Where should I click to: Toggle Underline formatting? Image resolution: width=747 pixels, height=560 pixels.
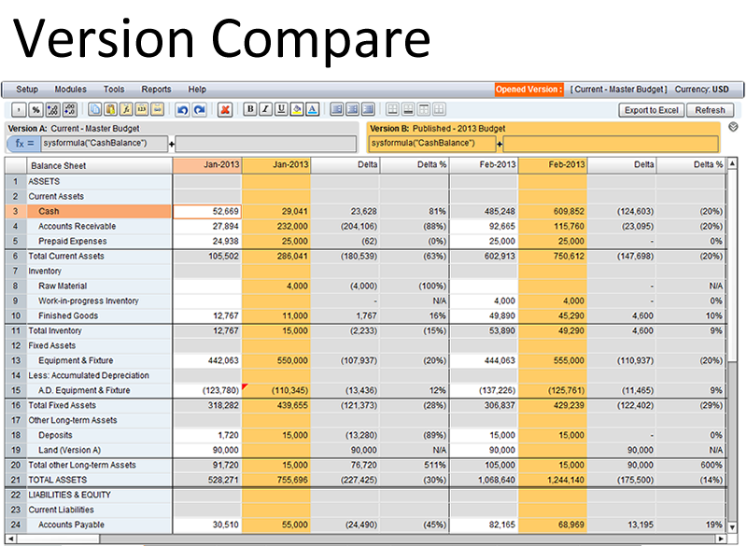(x=282, y=109)
